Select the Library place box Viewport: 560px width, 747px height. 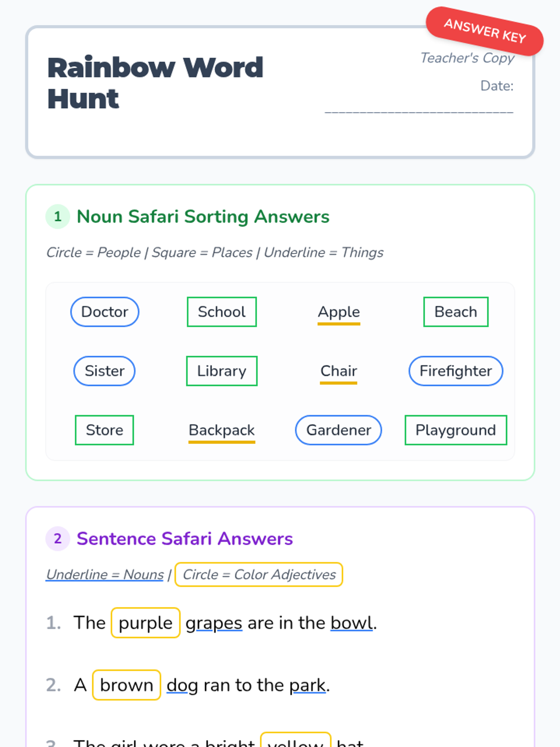point(222,371)
